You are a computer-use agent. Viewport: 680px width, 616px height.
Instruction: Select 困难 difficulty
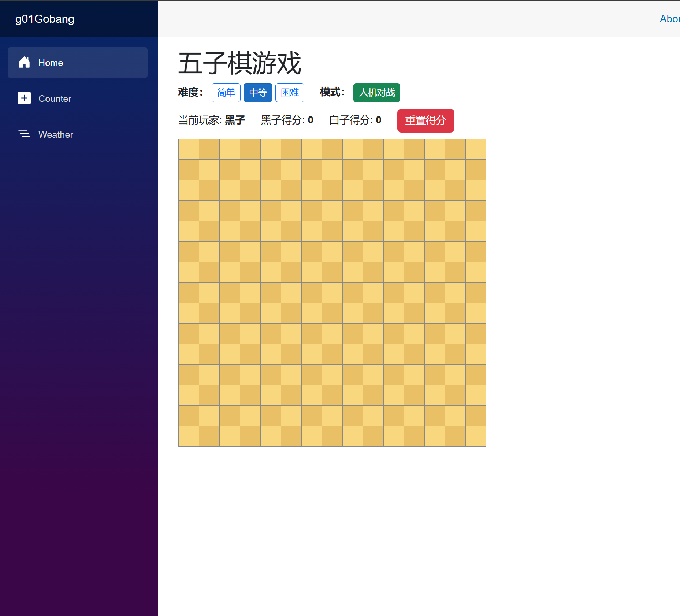click(x=290, y=93)
